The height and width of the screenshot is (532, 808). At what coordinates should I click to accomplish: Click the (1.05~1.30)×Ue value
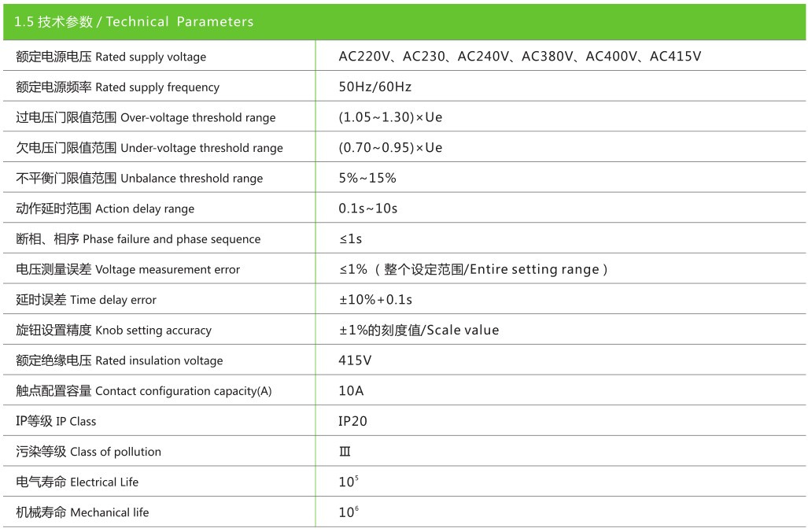click(390, 117)
